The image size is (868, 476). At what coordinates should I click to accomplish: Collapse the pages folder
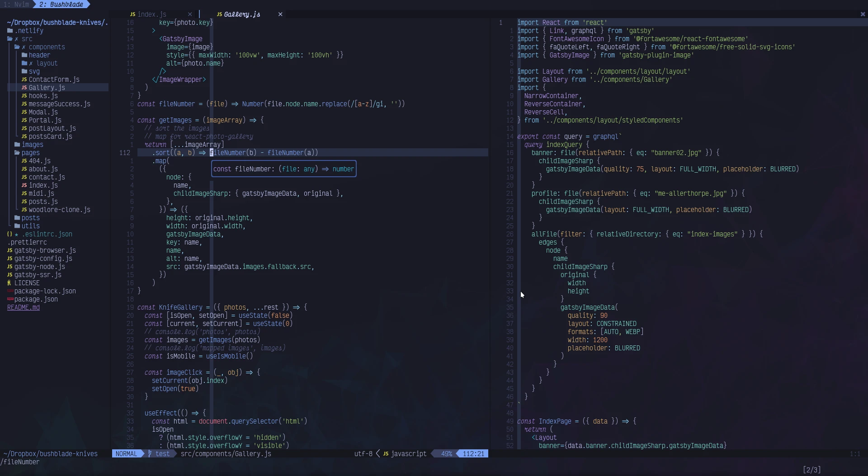click(29, 153)
